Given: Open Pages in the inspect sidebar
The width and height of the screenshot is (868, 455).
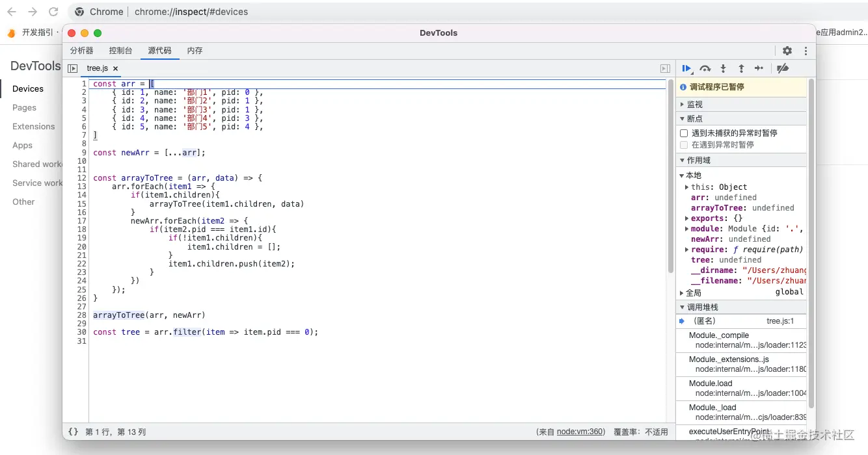Looking at the screenshot, I should click(x=24, y=108).
